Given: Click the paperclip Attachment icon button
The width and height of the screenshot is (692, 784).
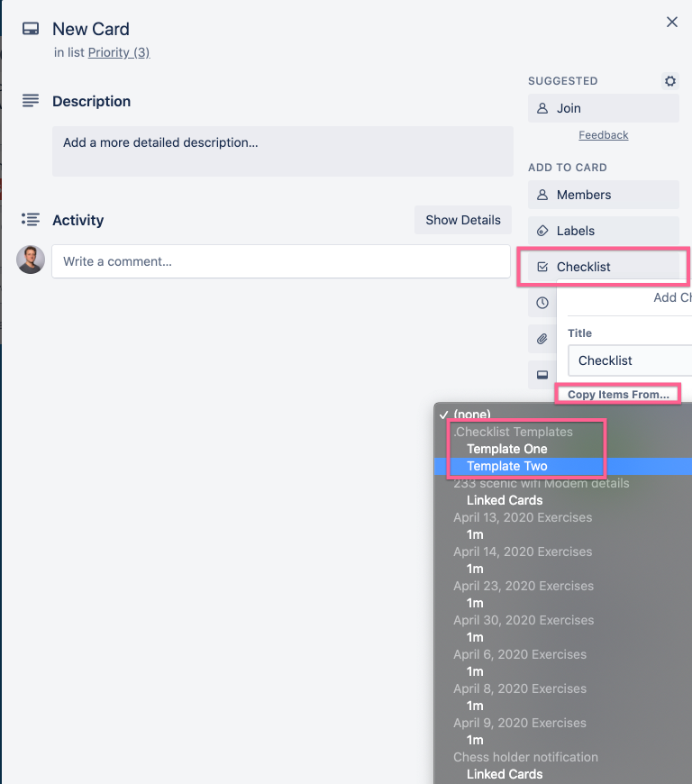Looking at the screenshot, I should (542, 339).
